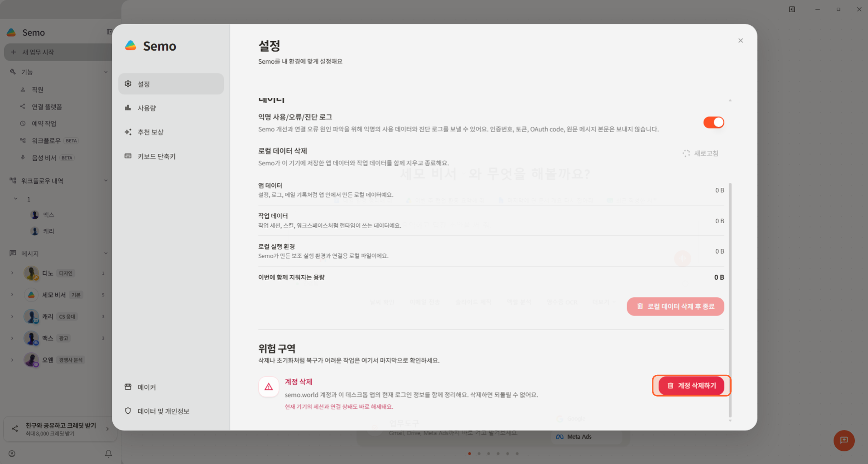
Task: Collapse 워크플로우 내역 section chevron
Action: click(x=106, y=181)
